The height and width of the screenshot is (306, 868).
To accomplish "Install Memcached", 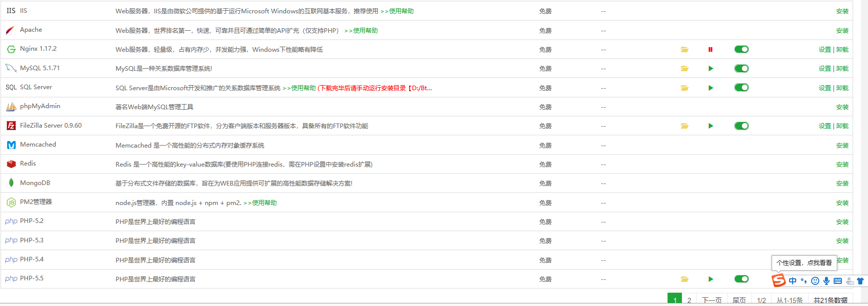I will click(842, 146).
